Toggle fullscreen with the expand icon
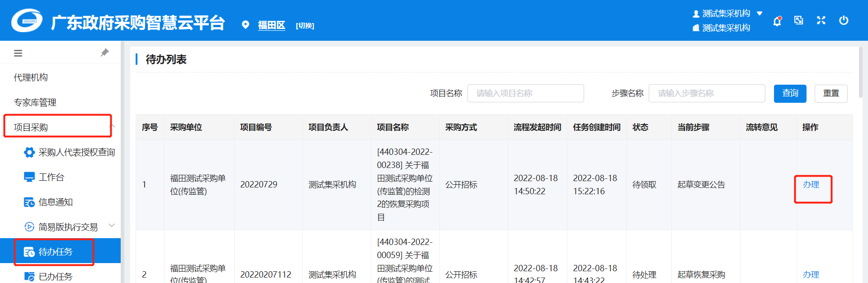 [x=821, y=20]
